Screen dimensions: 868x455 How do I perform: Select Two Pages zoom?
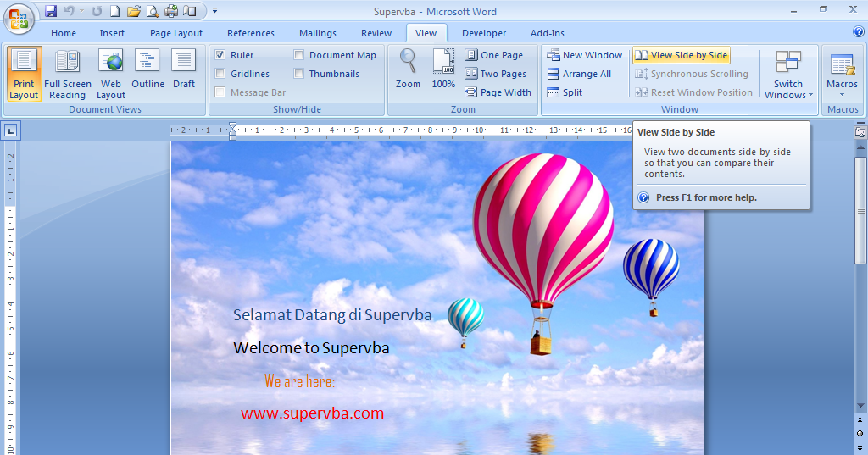point(495,74)
